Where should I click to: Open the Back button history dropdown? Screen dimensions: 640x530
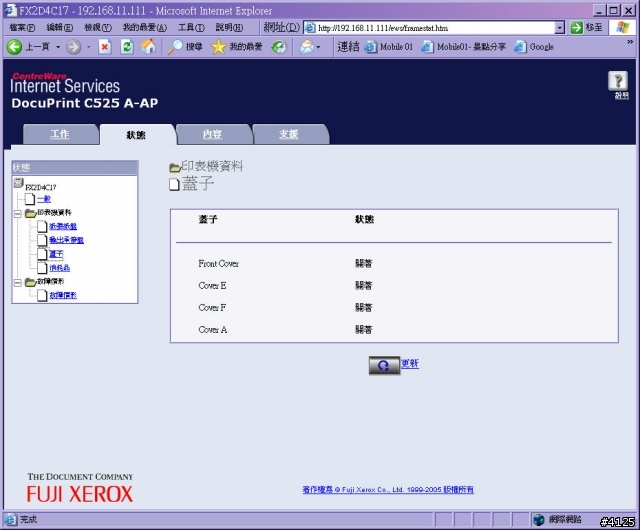tap(58, 47)
